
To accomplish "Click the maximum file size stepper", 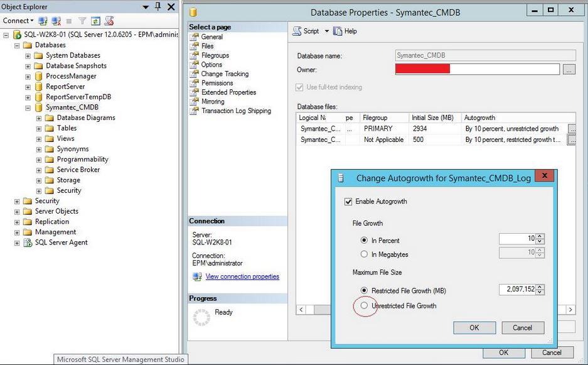I will tap(540, 290).
